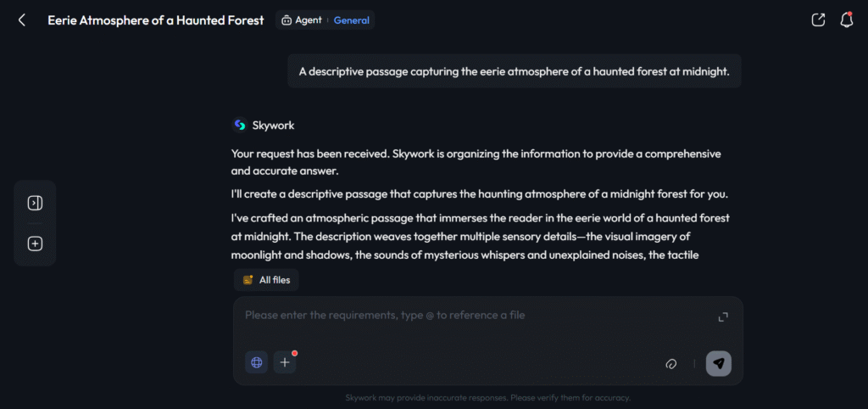This screenshot has width=868, height=409.
Task: Start a new chat with plus icon
Action: coord(35,244)
